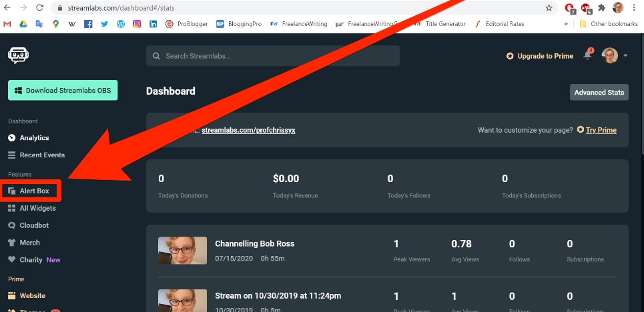Click Today's Follows stat
This screenshot has height=312, width=644.
408,187
